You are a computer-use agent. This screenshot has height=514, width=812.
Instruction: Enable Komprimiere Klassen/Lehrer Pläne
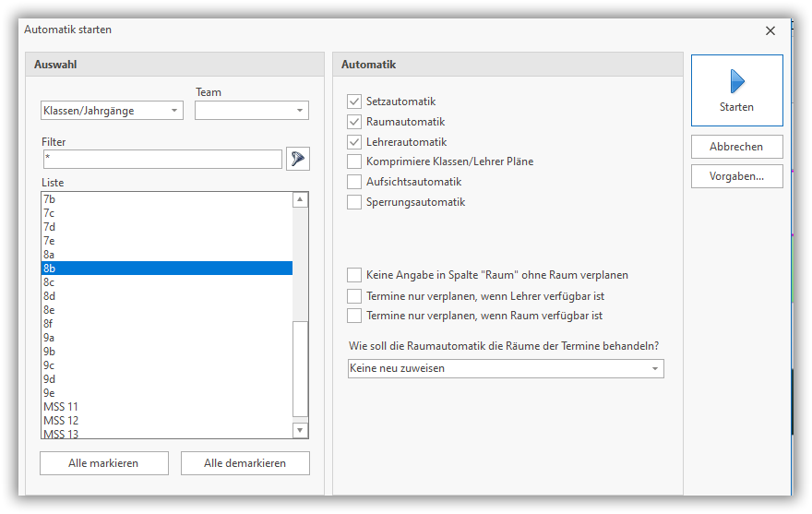click(354, 161)
